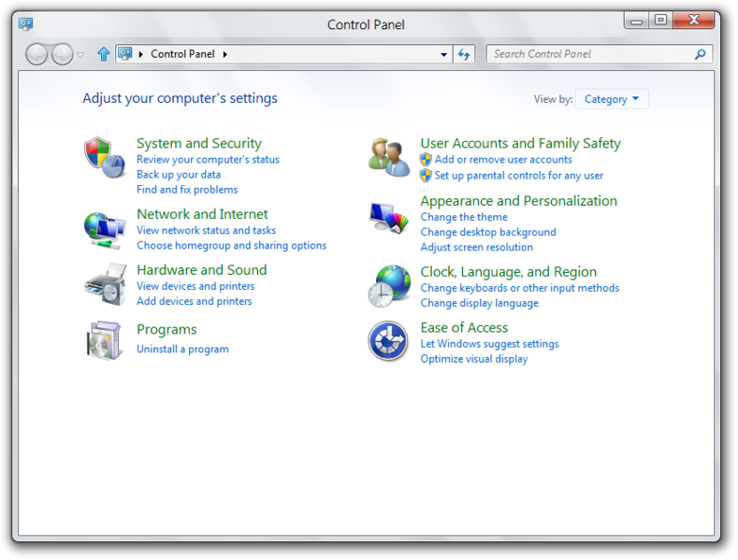Click Back up your data
Image resolution: width=738 pixels, height=560 pixels.
point(179,175)
